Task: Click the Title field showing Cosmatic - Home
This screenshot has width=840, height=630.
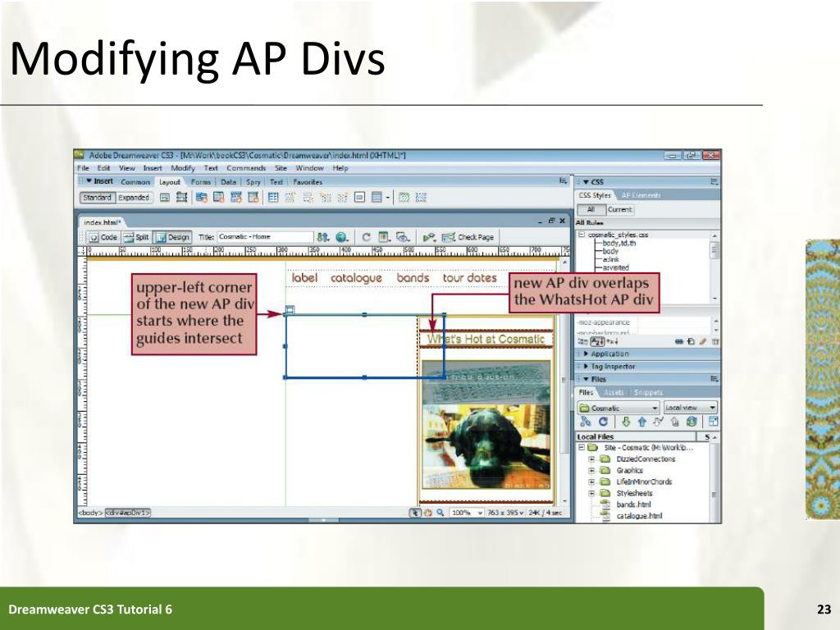Action: (265, 237)
